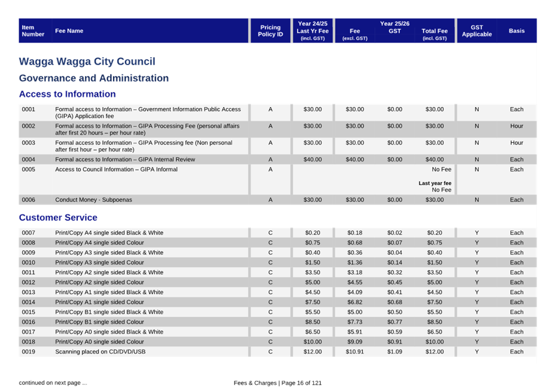Image resolution: width=555 pixels, height=392 pixels.
Task: Click the $0.50 GST value in row 0015
Action: tap(395, 312)
